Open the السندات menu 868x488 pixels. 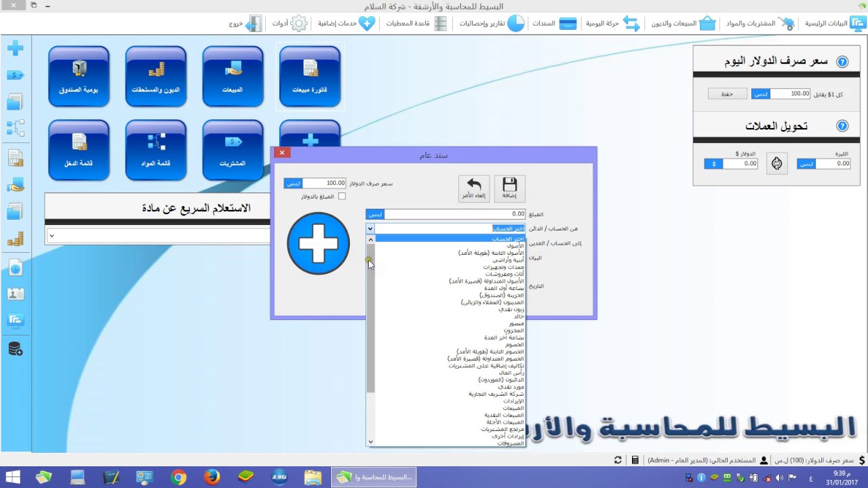[554, 23]
